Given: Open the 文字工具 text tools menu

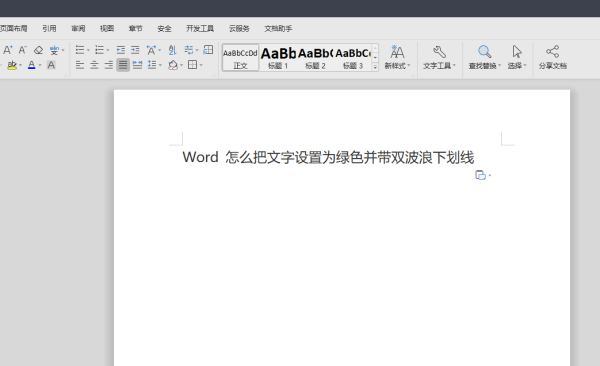Looking at the screenshot, I should tap(439, 57).
